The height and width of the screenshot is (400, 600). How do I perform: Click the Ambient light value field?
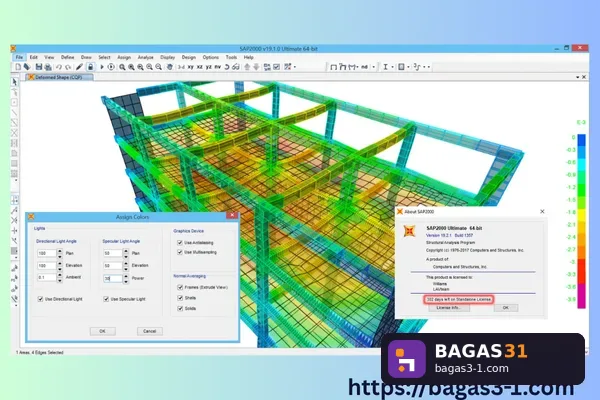click(47, 278)
